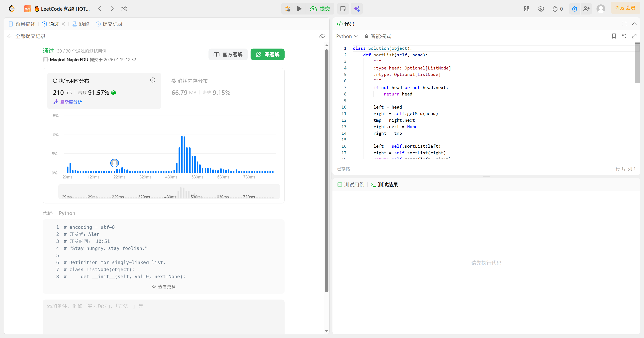Open the notes sticky icon
Screen dimensions: 644x338
343,9
